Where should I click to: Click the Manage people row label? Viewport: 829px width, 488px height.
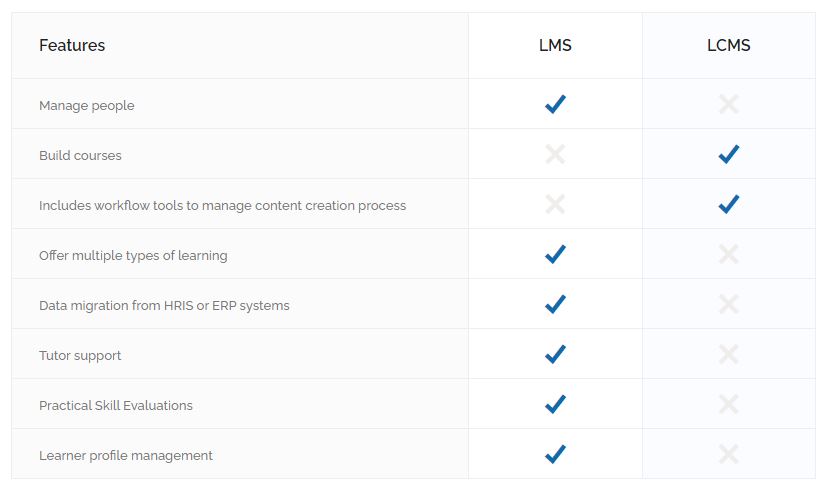(x=87, y=105)
